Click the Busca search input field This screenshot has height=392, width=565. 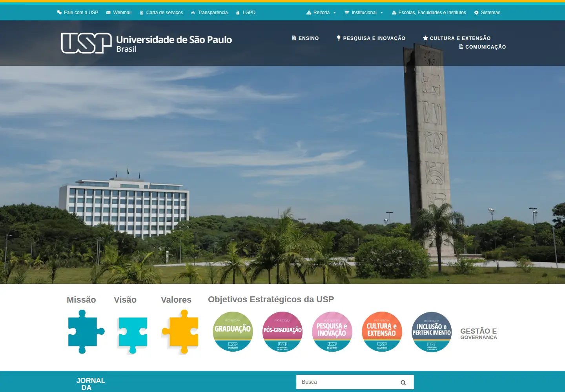[x=355, y=382]
